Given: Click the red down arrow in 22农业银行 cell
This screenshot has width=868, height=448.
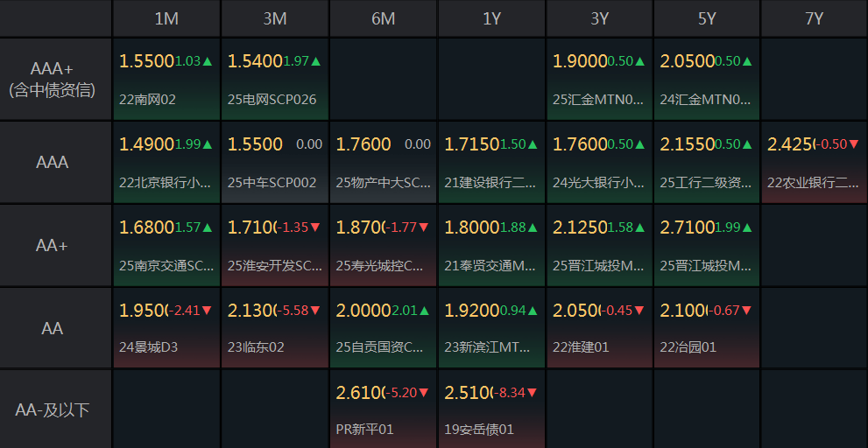Looking at the screenshot, I should coord(854,143).
